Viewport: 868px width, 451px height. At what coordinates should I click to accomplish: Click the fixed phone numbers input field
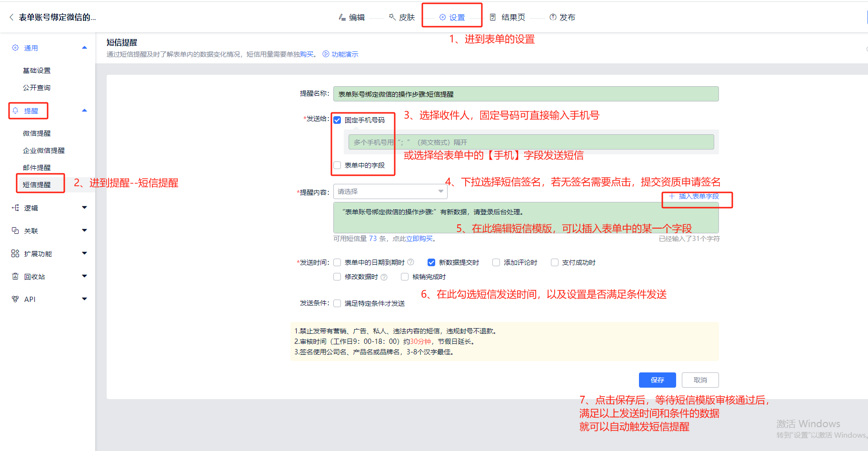pos(531,142)
